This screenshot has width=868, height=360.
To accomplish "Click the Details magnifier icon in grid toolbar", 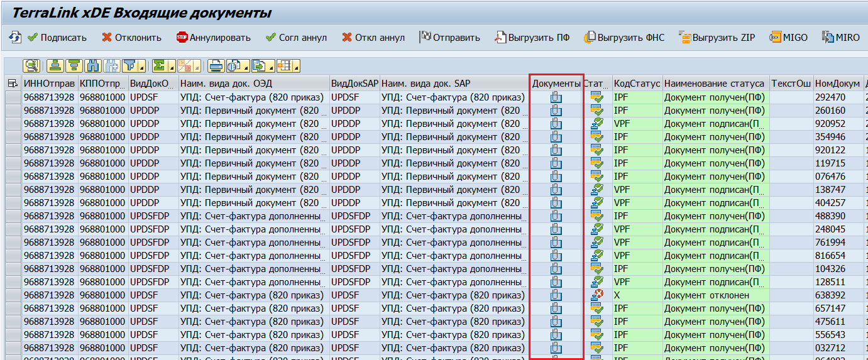I will point(31,65).
